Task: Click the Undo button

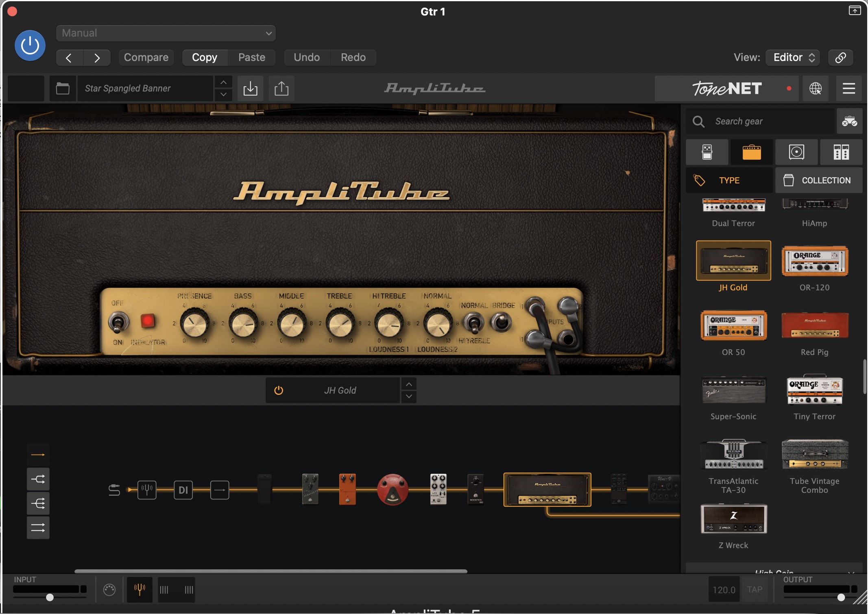Action: click(x=307, y=57)
